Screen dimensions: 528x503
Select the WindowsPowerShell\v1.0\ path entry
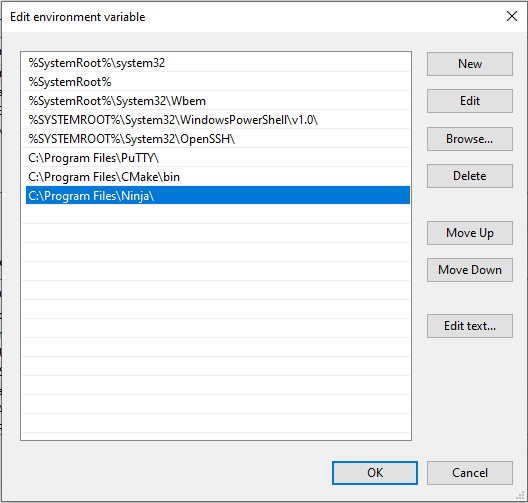point(218,120)
